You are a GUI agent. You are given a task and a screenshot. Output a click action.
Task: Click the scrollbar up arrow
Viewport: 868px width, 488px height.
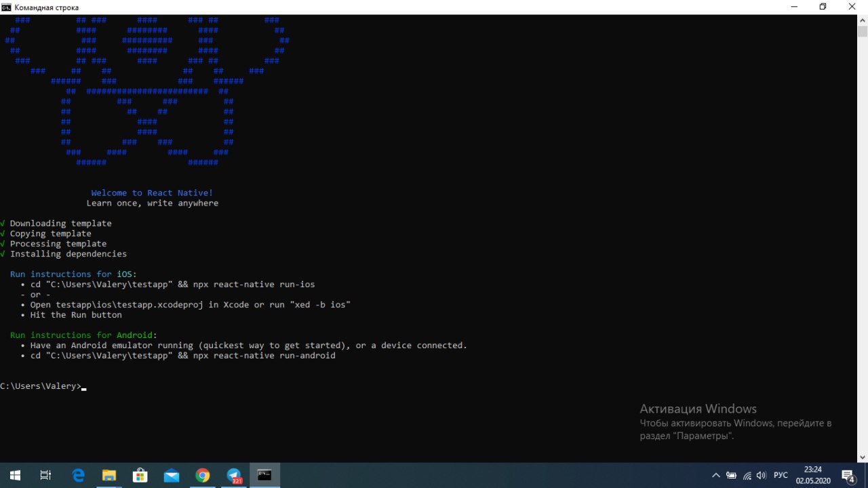tap(862, 20)
